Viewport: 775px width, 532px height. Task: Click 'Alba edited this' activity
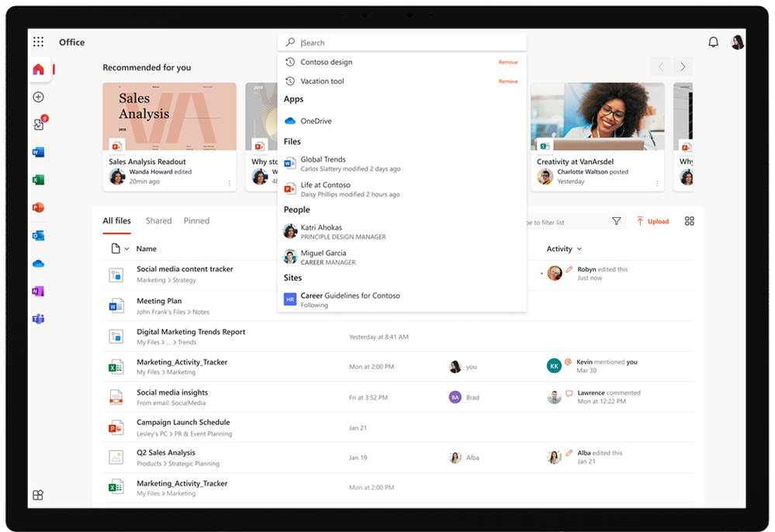(600, 452)
